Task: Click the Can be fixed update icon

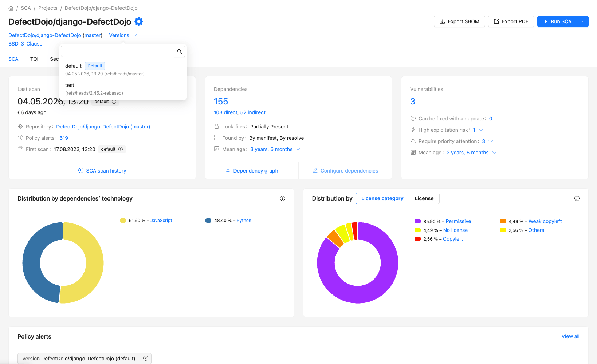Action: [413, 118]
